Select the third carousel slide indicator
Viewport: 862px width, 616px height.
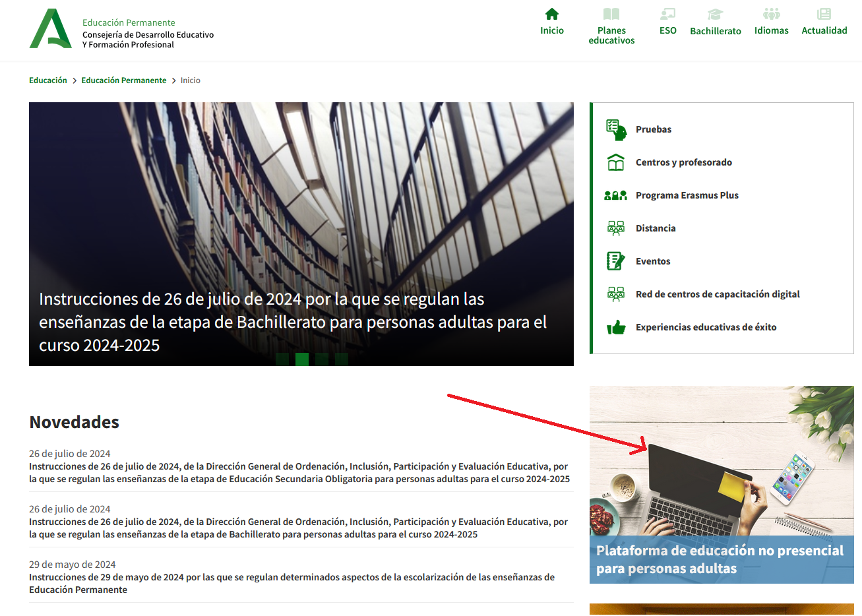pyautogui.click(x=322, y=359)
